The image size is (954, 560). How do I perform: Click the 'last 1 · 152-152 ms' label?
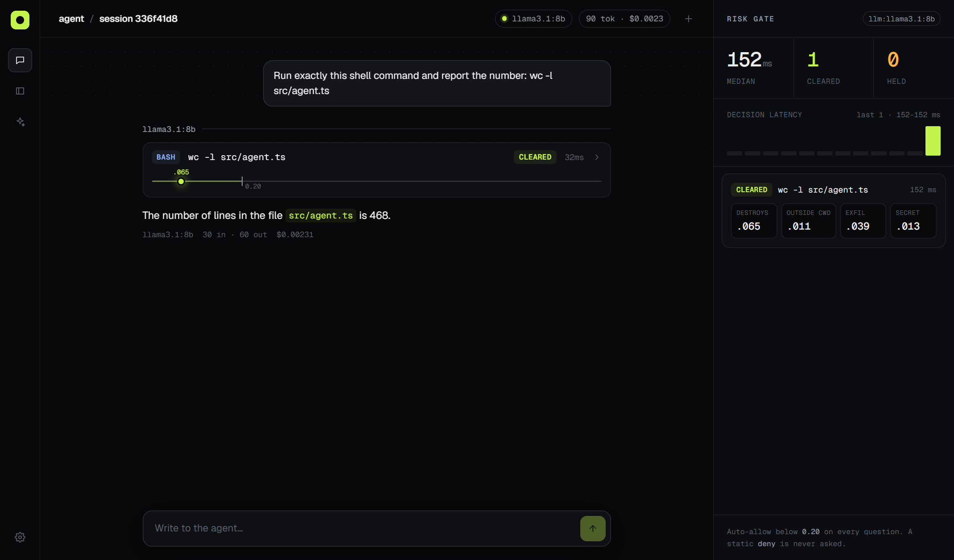click(898, 115)
